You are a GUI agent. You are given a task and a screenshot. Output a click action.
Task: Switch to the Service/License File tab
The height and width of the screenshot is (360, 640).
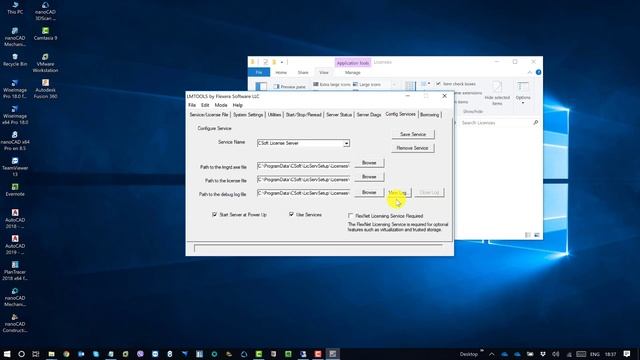209,115
